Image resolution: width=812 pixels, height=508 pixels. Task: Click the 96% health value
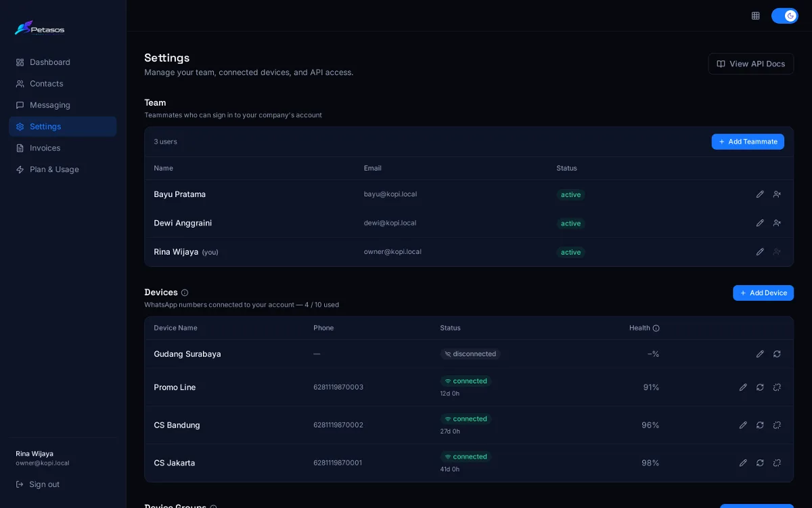[x=650, y=425]
